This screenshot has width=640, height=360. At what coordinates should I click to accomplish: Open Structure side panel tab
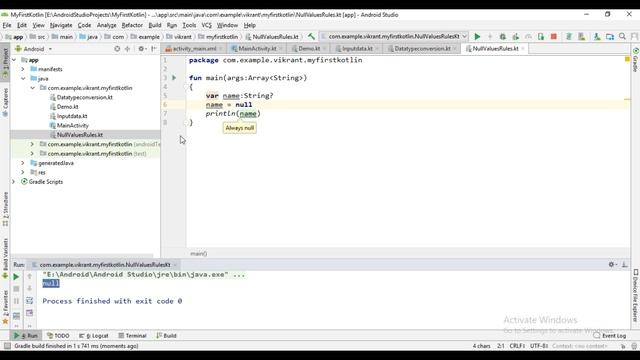(5, 209)
